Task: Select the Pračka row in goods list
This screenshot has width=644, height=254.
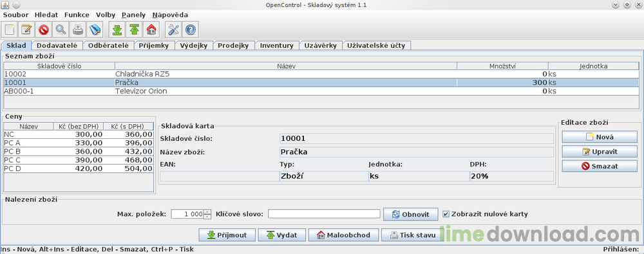Action: 321,82
